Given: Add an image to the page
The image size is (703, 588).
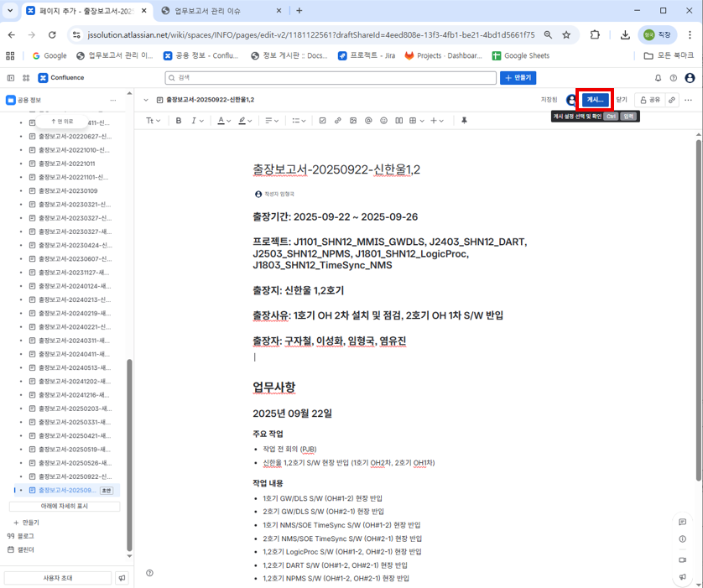Looking at the screenshot, I should pyautogui.click(x=353, y=121).
